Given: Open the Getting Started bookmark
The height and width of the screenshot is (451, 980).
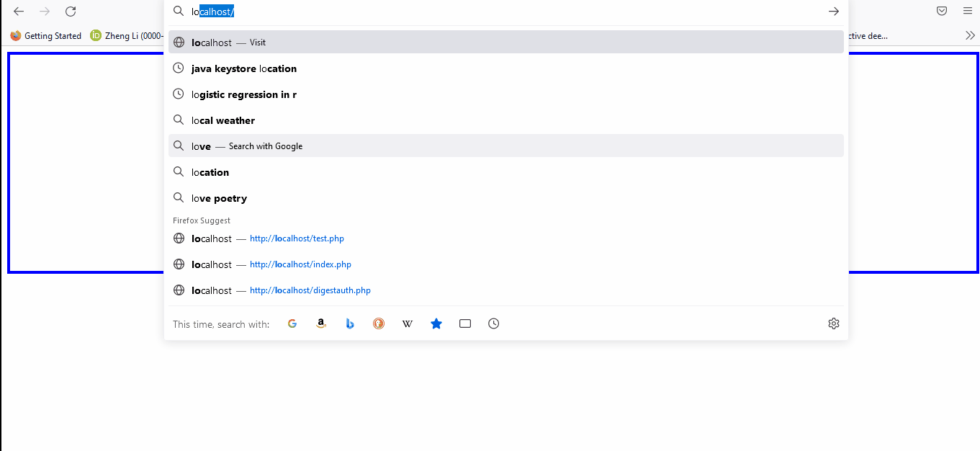Looking at the screenshot, I should point(46,35).
